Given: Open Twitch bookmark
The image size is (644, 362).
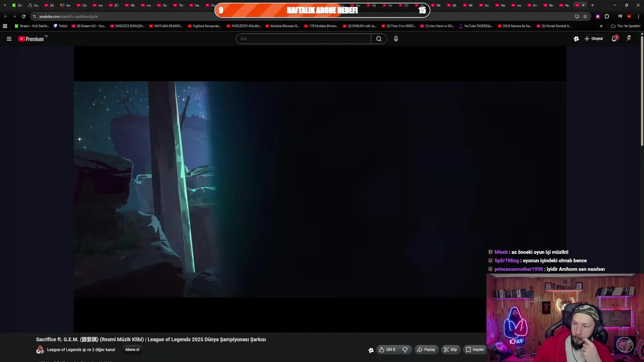Looking at the screenshot, I should point(60,26).
